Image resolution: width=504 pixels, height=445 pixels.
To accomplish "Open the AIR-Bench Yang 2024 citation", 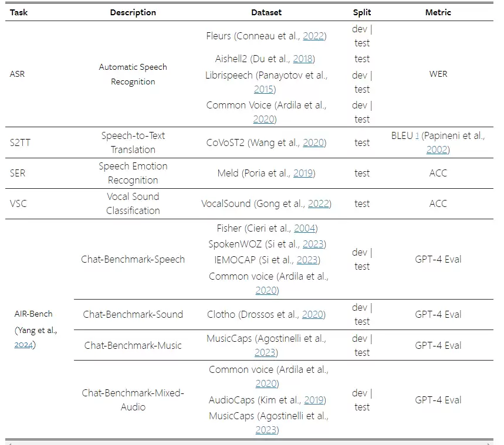I will click(x=23, y=345).
